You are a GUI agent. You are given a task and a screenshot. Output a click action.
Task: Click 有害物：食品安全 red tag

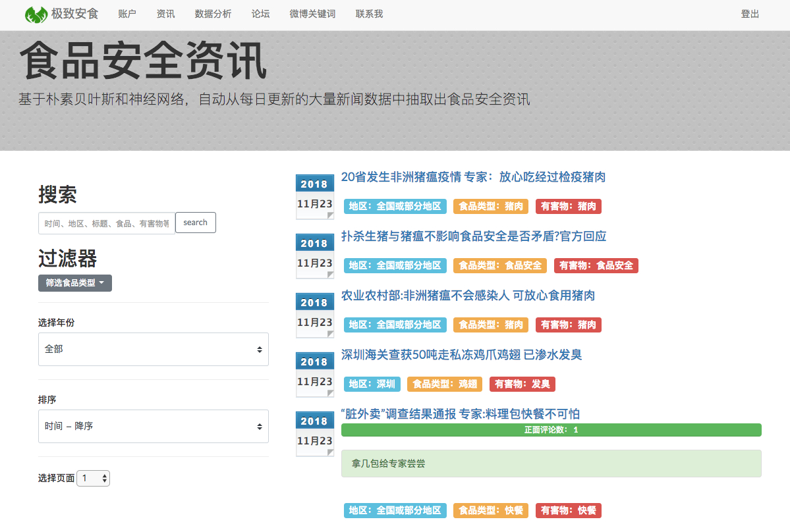596,266
